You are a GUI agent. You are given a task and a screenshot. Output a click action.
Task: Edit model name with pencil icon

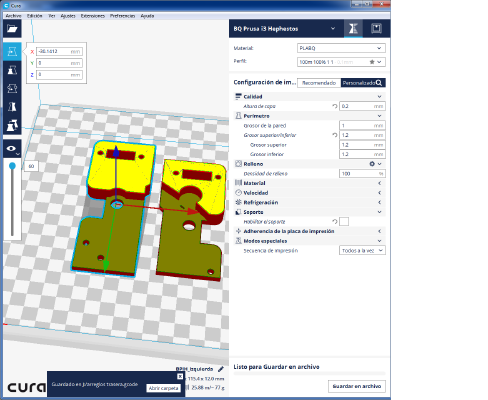point(221,369)
